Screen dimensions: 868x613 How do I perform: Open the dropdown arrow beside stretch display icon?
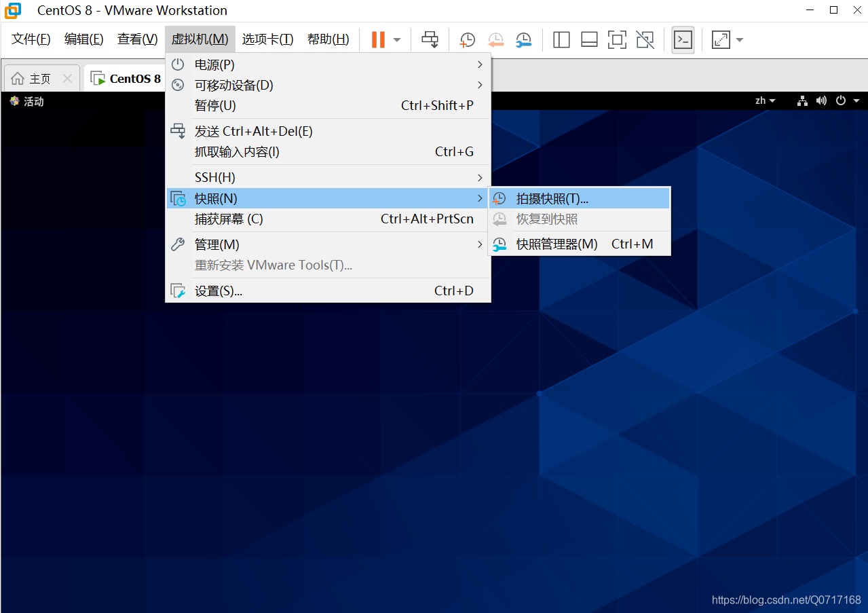[740, 40]
